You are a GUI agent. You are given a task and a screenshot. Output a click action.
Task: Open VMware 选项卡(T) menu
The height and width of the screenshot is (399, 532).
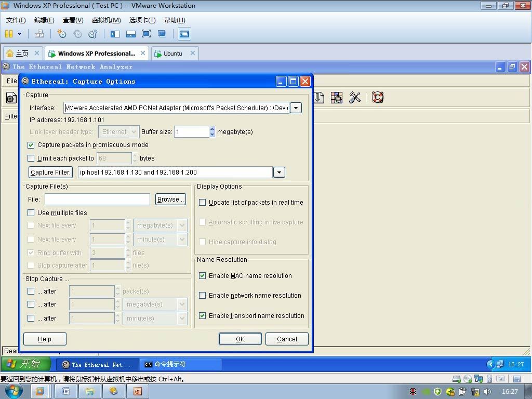pyautogui.click(x=142, y=20)
